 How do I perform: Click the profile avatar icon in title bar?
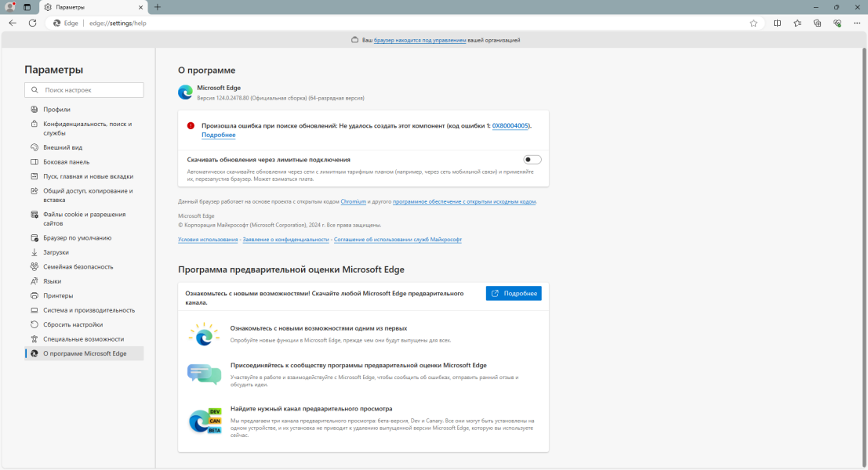(x=10, y=7)
